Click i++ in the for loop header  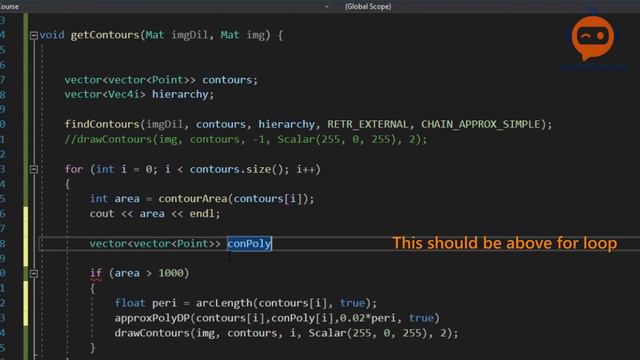coord(305,169)
